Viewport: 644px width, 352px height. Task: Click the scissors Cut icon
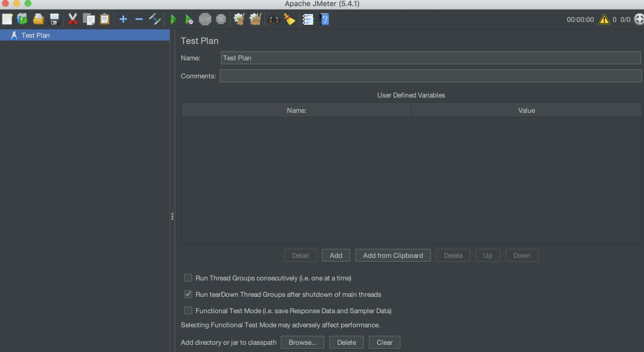(73, 19)
